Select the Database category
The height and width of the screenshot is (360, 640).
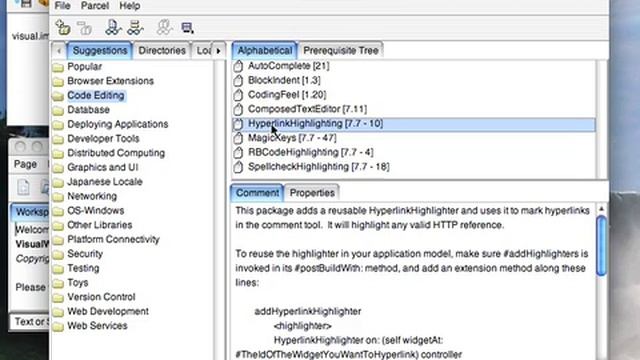point(88,110)
